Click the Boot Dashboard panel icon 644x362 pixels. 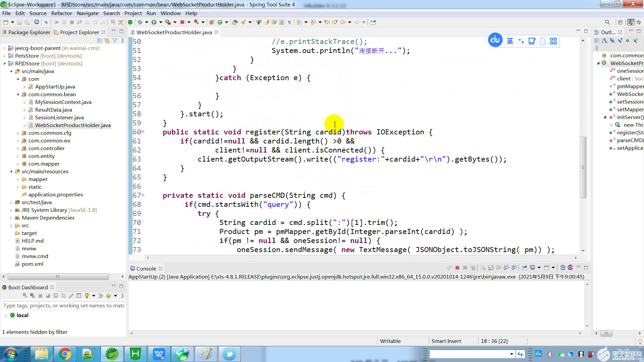[4, 287]
